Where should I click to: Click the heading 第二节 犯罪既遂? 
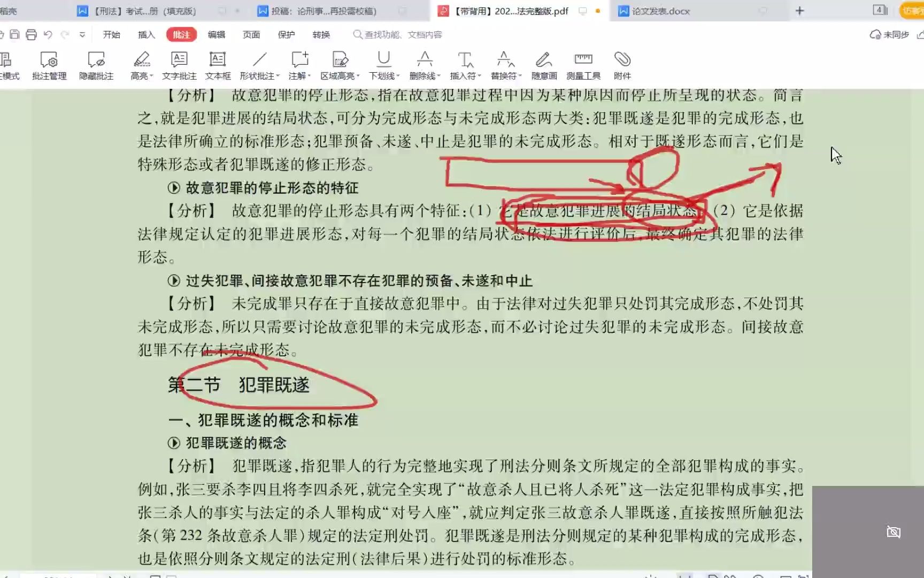coord(238,385)
